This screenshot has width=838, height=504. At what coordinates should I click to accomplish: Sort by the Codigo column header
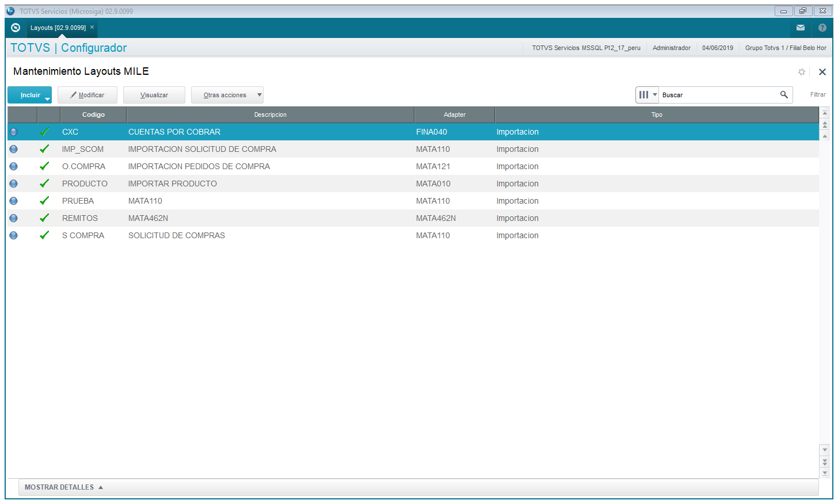point(93,114)
